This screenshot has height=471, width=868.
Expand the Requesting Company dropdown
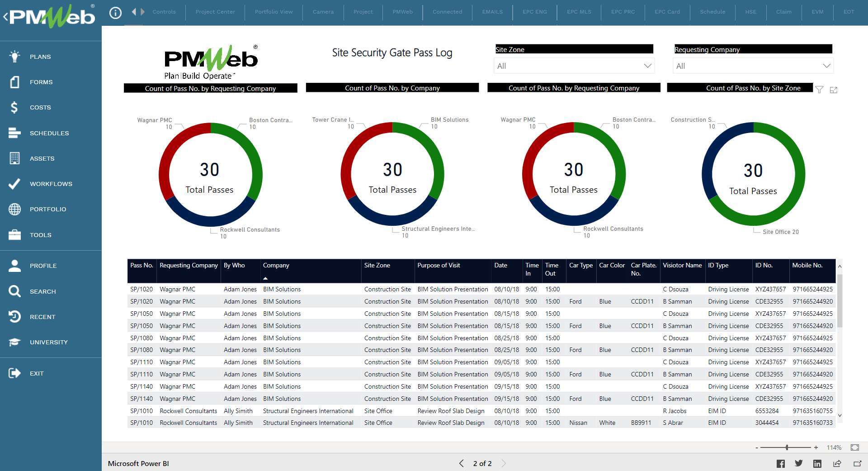(x=752, y=66)
